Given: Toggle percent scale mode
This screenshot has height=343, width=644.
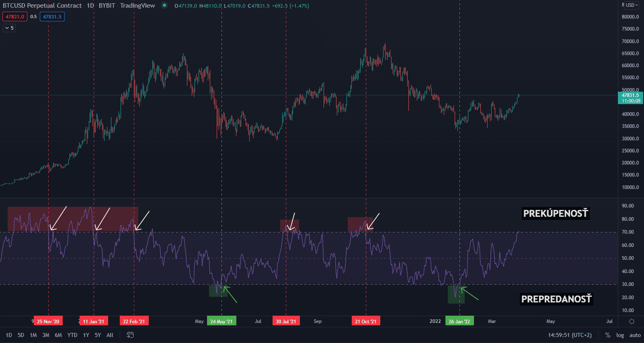Looking at the screenshot, I should click(607, 335).
